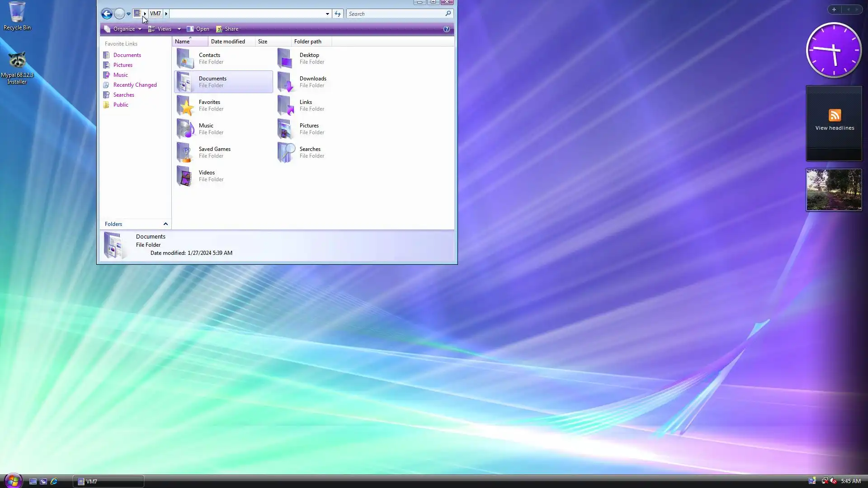The height and width of the screenshot is (488, 868).
Task: Open Internet Explorer from quick launch
Action: click(54, 481)
